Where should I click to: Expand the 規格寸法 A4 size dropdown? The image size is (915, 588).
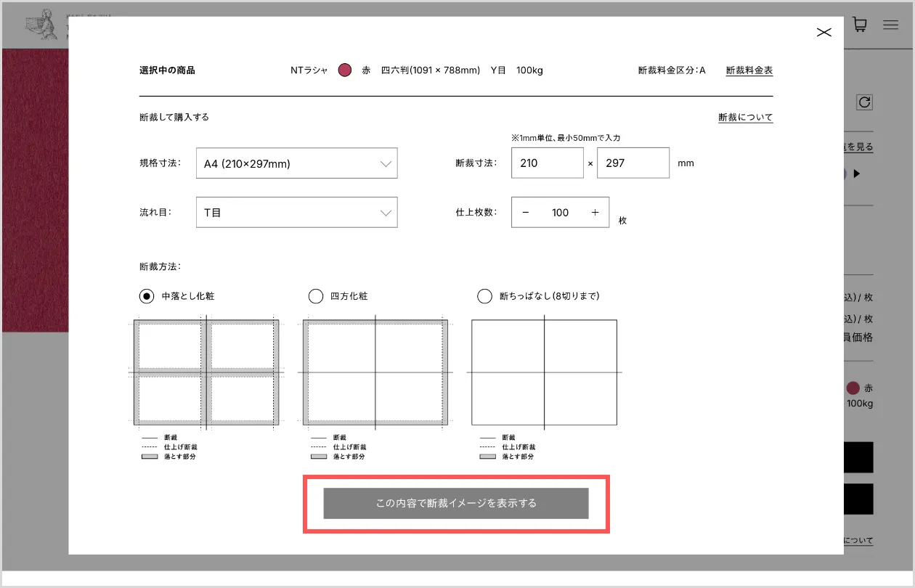(x=296, y=163)
